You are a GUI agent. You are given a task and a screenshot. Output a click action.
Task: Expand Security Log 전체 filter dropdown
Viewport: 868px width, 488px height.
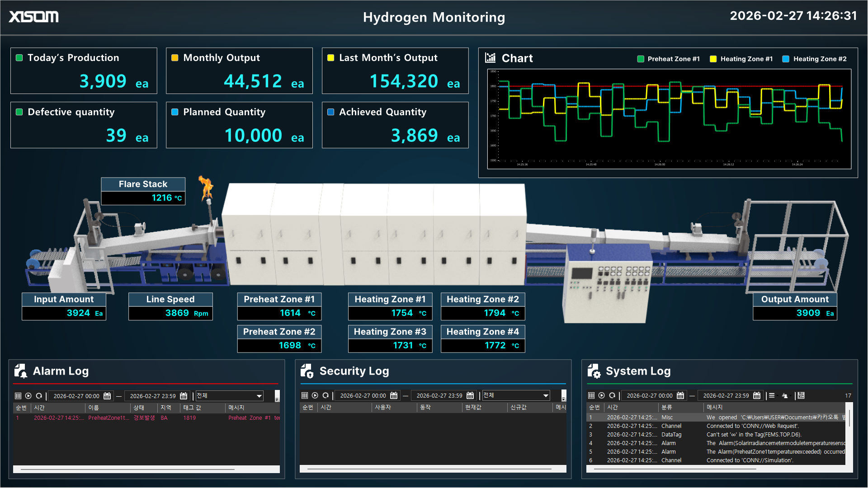click(x=546, y=395)
